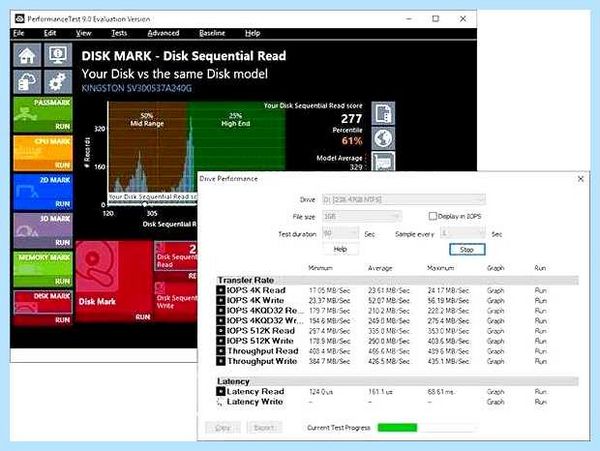Select the Disk Mark sidebar tile

click(43, 308)
